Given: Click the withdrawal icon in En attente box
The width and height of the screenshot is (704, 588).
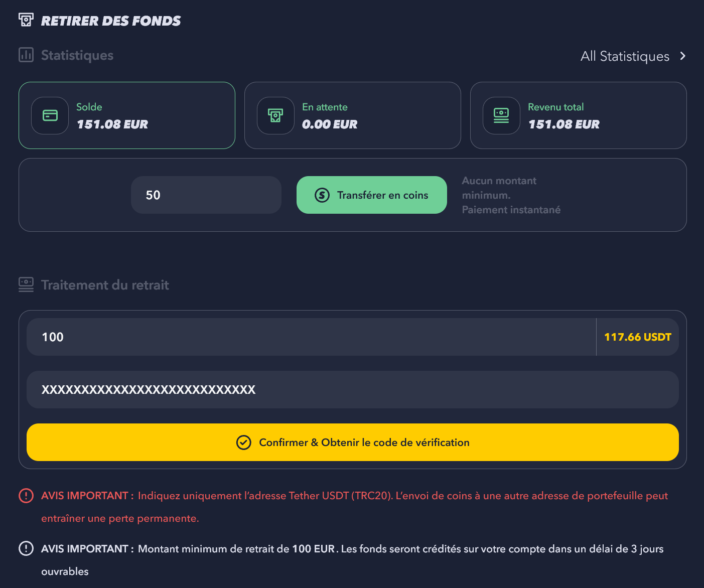Looking at the screenshot, I should pyautogui.click(x=275, y=115).
